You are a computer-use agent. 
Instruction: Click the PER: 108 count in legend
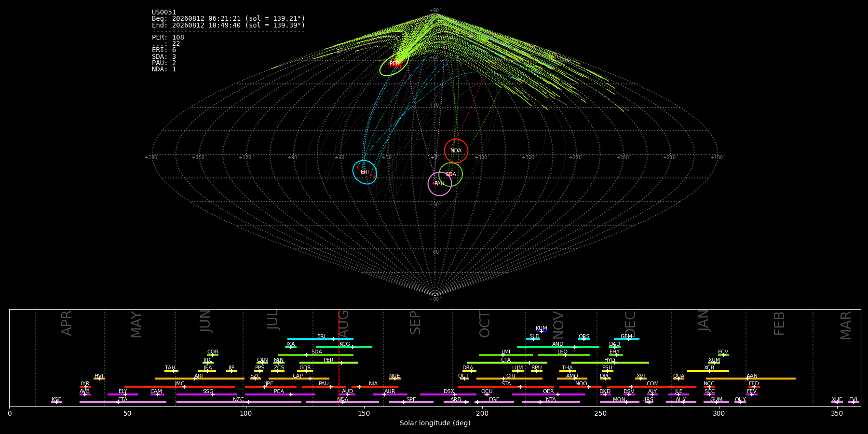pyautogui.click(x=168, y=38)
